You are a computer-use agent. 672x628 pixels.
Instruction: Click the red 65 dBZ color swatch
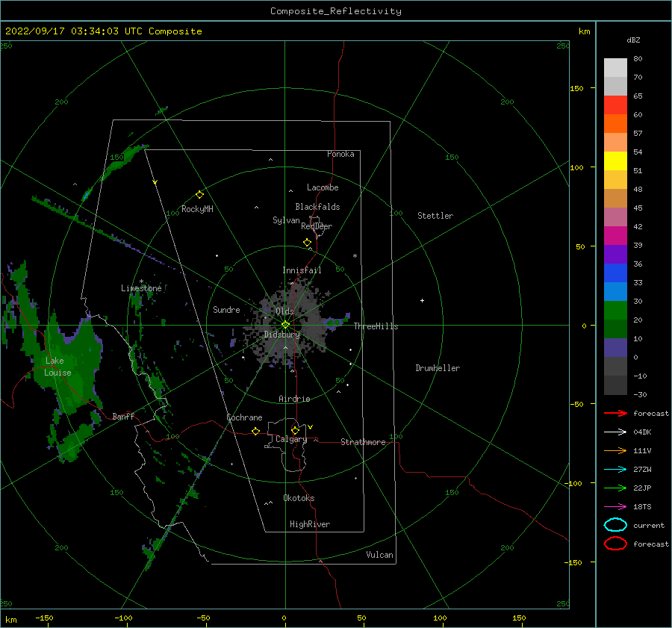click(x=615, y=105)
